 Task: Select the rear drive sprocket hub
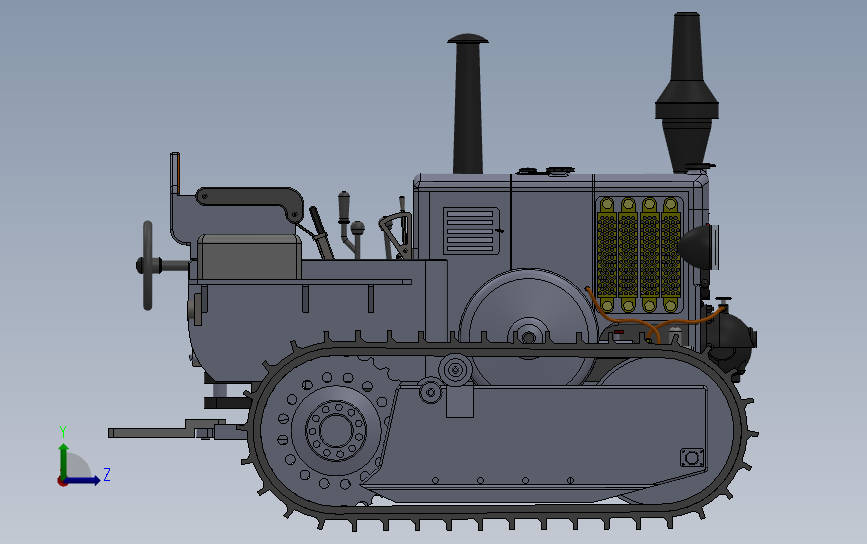pos(336,430)
